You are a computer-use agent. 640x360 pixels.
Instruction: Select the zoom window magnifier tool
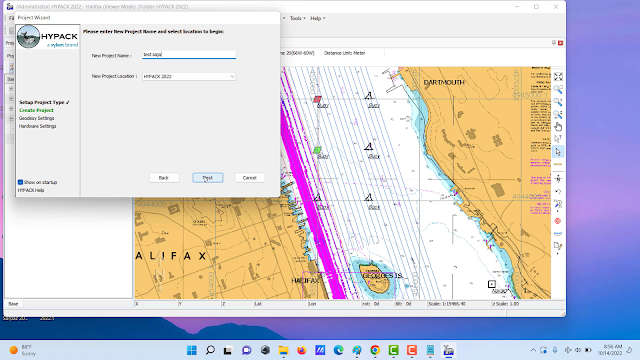(558, 89)
